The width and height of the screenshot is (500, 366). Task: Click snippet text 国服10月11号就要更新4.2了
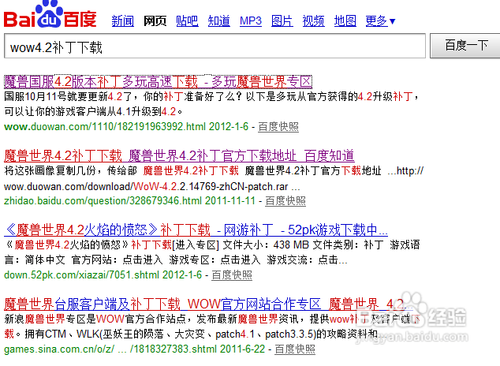pos(68,97)
